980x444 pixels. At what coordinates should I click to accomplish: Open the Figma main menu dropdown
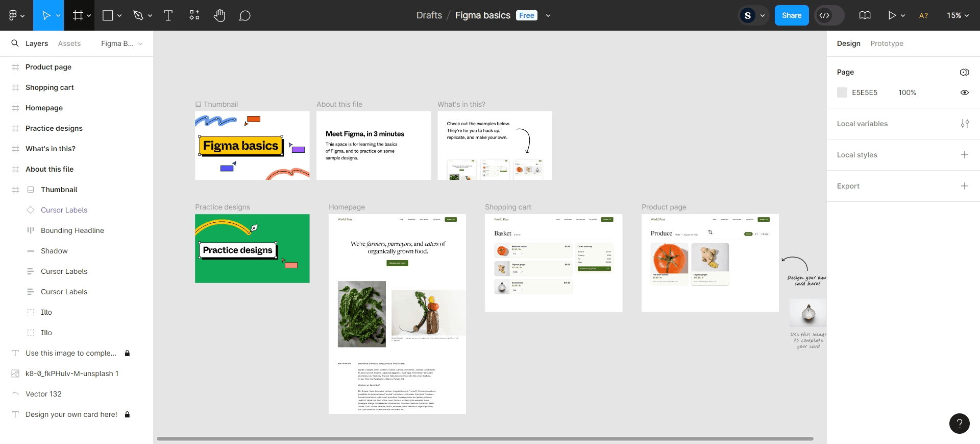(x=16, y=15)
